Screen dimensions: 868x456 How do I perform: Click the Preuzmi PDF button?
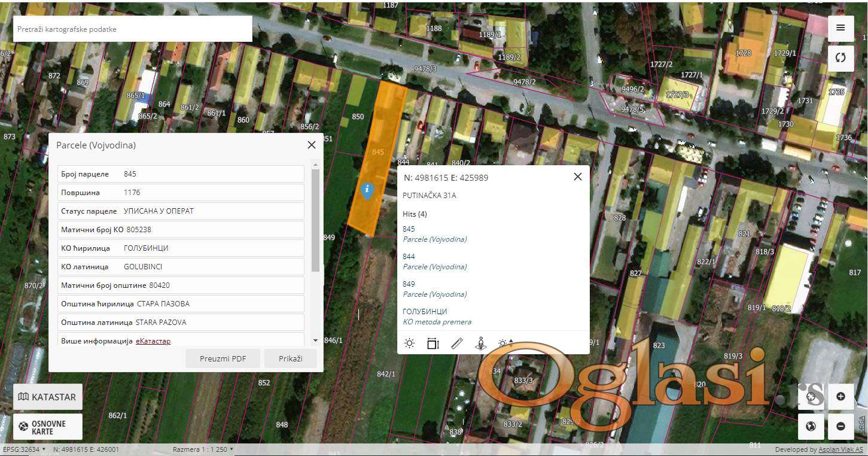pyautogui.click(x=223, y=358)
